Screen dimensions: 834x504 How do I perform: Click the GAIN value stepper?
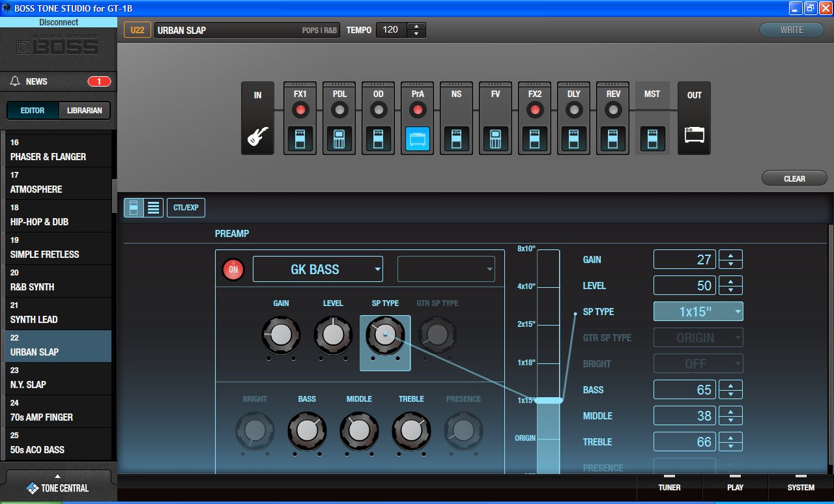point(730,259)
